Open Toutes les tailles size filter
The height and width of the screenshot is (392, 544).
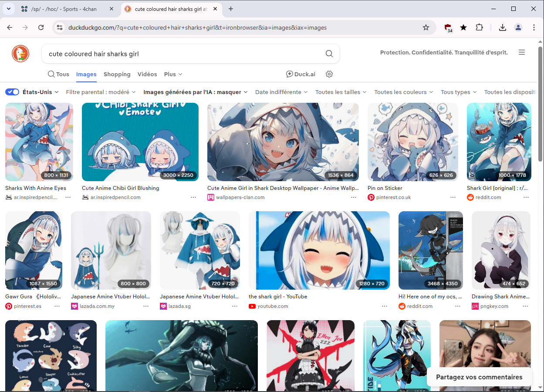pyautogui.click(x=341, y=92)
